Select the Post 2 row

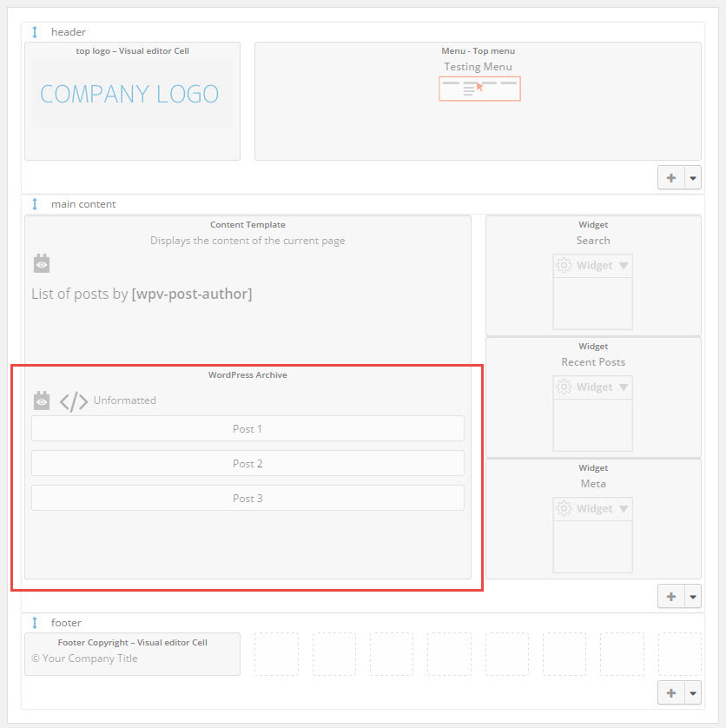click(247, 463)
